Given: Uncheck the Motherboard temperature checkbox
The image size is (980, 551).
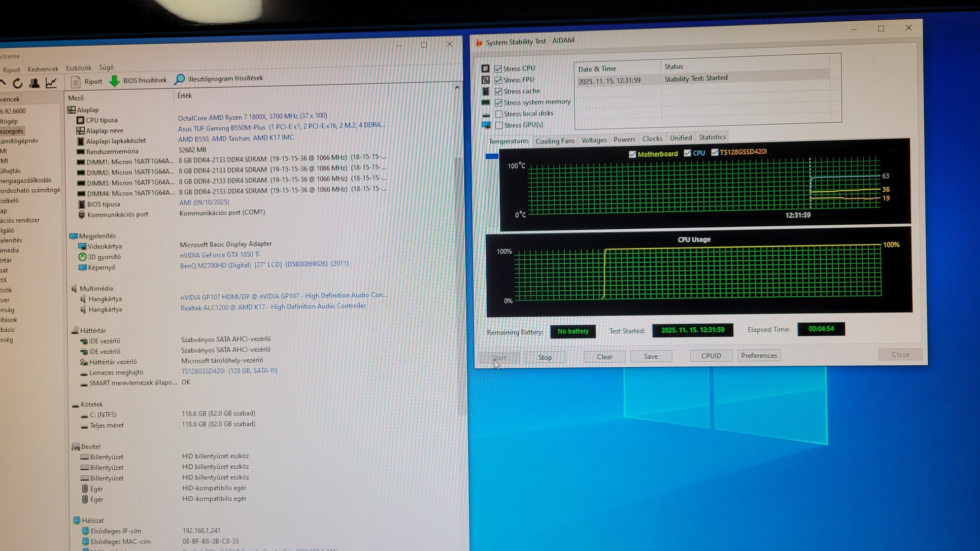Looking at the screenshot, I should (632, 154).
